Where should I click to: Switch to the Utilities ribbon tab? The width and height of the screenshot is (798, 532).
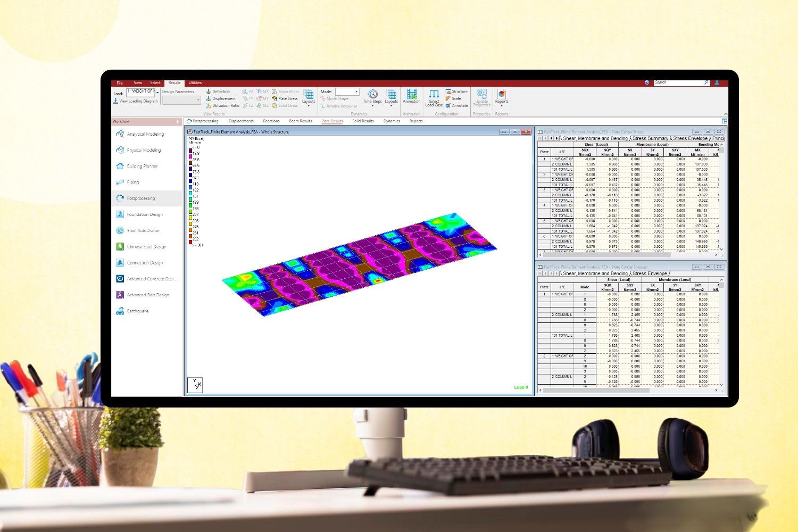tap(195, 83)
